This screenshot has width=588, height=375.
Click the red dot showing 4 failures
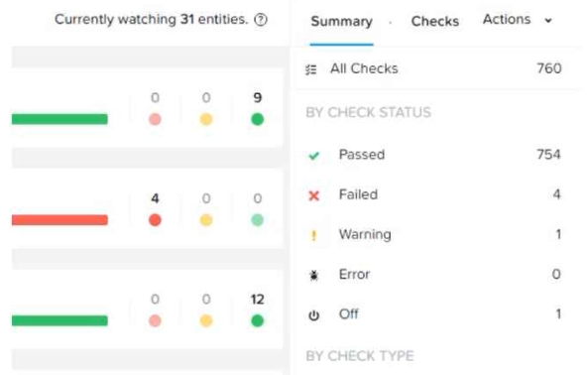tap(155, 220)
